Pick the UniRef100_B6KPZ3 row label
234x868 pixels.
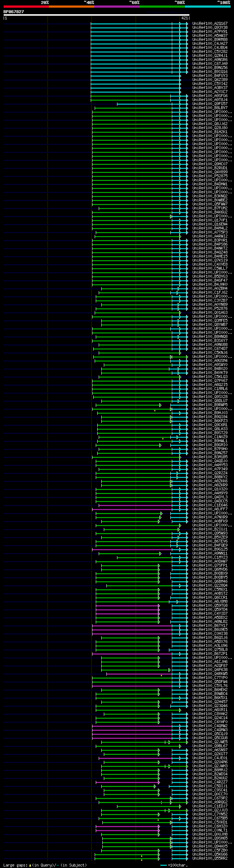pos(210,421)
